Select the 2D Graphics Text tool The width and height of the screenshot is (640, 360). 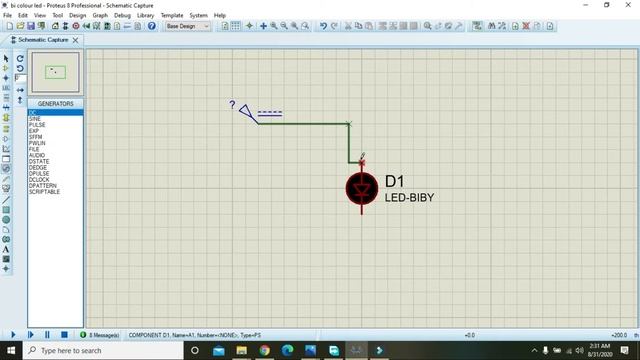tap(6, 249)
